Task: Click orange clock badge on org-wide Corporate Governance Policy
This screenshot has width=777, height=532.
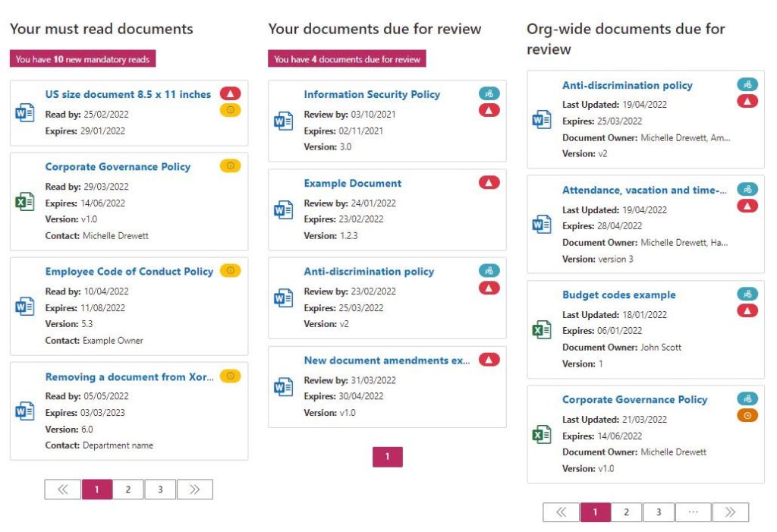Action: pos(747,415)
